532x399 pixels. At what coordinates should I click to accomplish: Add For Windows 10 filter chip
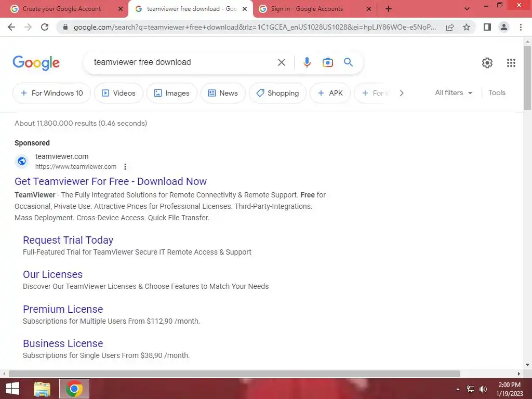click(x=51, y=93)
